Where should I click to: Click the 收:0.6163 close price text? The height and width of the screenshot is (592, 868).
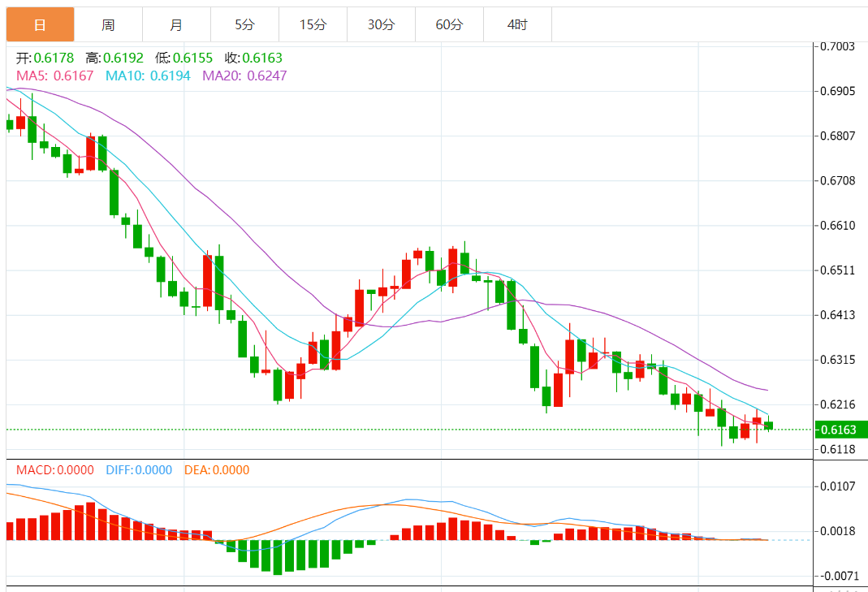coord(253,58)
